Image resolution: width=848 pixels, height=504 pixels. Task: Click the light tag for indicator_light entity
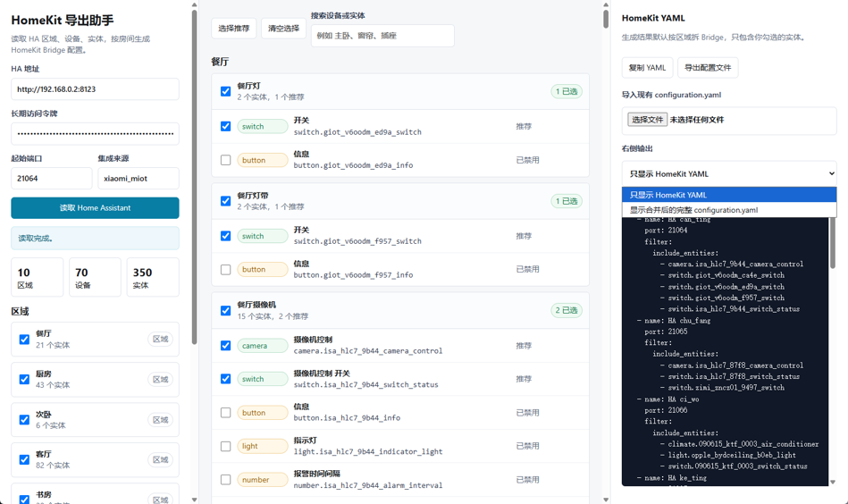[263, 446]
